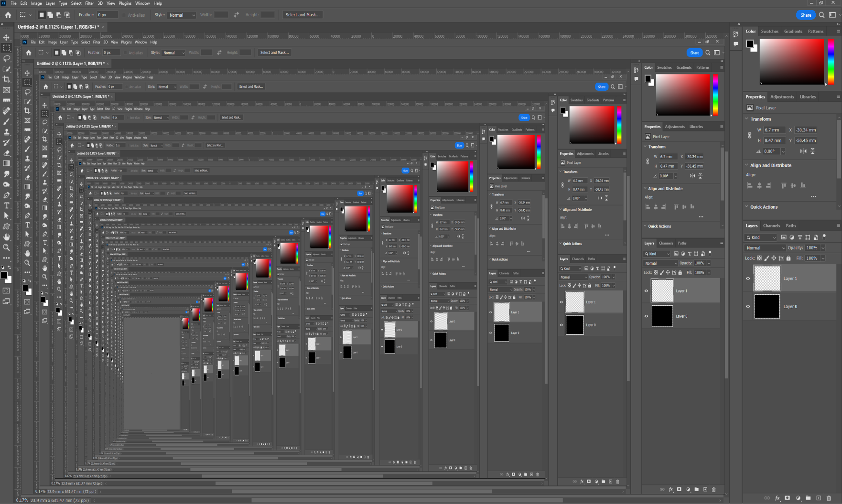Screen dimensions: 842x504
Task: Toggle Lock transparent pixels for Layer 1
Action: coord(759,258)
